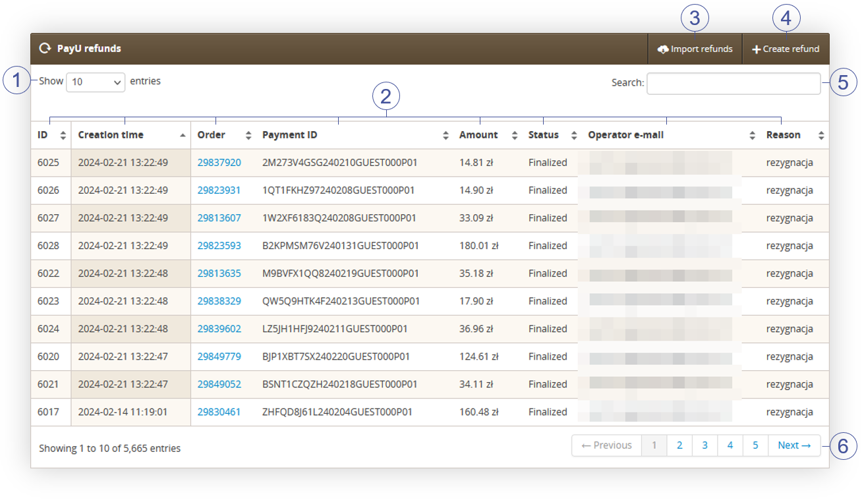Click payment ID 1QT1FKHZ97240208GUEST000P01
862x504 pixels.
(339, 190)
